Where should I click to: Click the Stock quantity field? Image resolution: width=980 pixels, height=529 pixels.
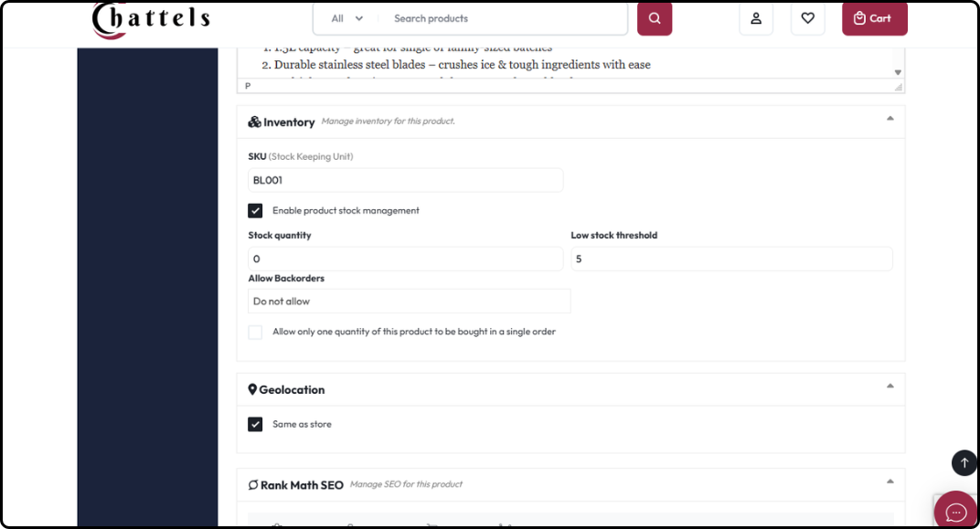pyautogui.click(x=406, y=259)
